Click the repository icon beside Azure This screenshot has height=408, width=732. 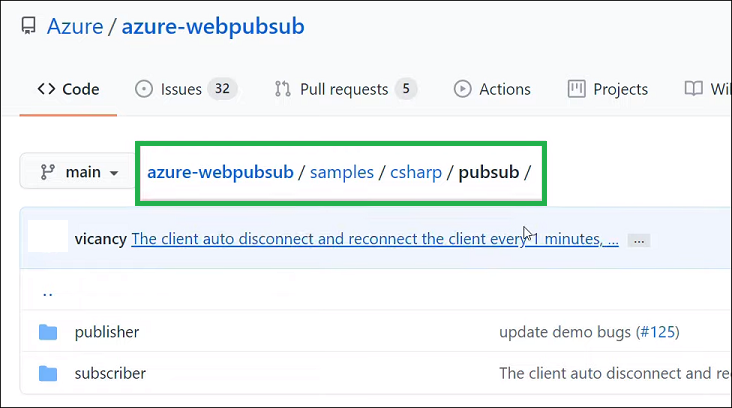point(28,26)
